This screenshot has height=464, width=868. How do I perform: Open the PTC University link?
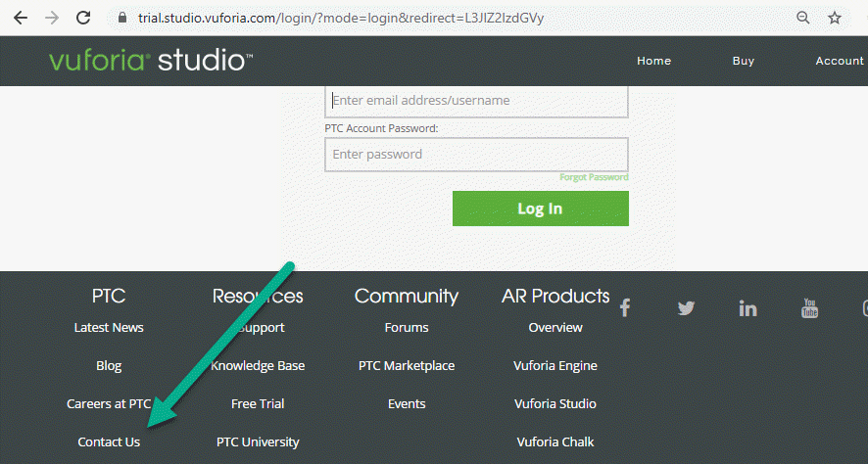click(x=258, y=441)
